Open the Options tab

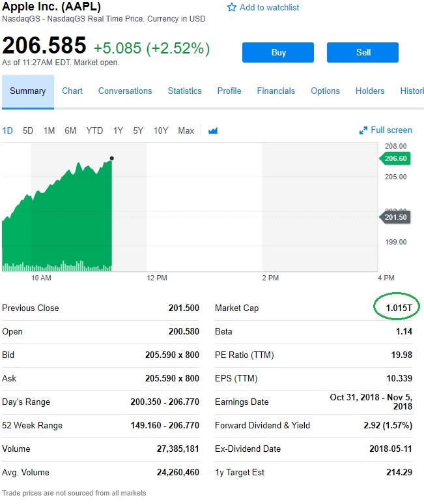click(325, 91)
